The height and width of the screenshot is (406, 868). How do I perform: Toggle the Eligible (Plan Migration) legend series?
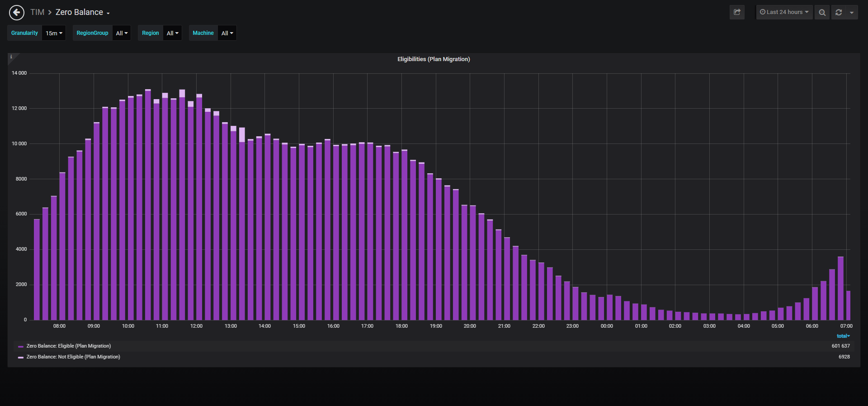[x=68, y=346]
